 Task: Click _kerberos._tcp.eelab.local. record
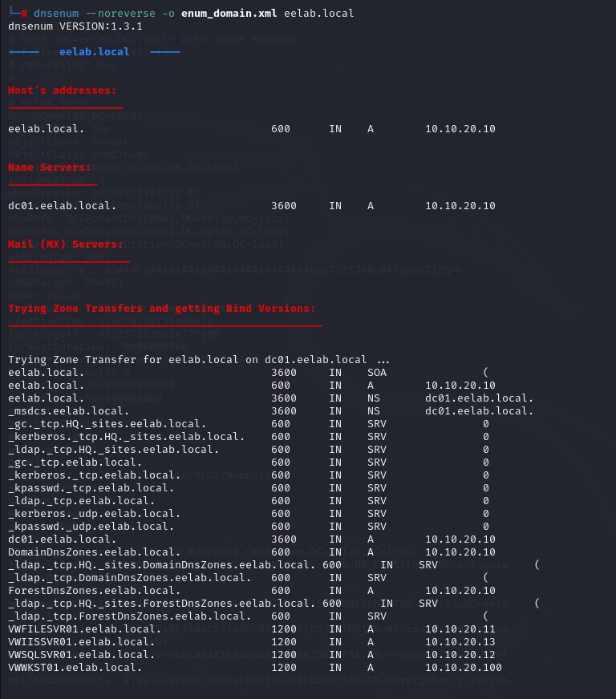click(94, 475)
